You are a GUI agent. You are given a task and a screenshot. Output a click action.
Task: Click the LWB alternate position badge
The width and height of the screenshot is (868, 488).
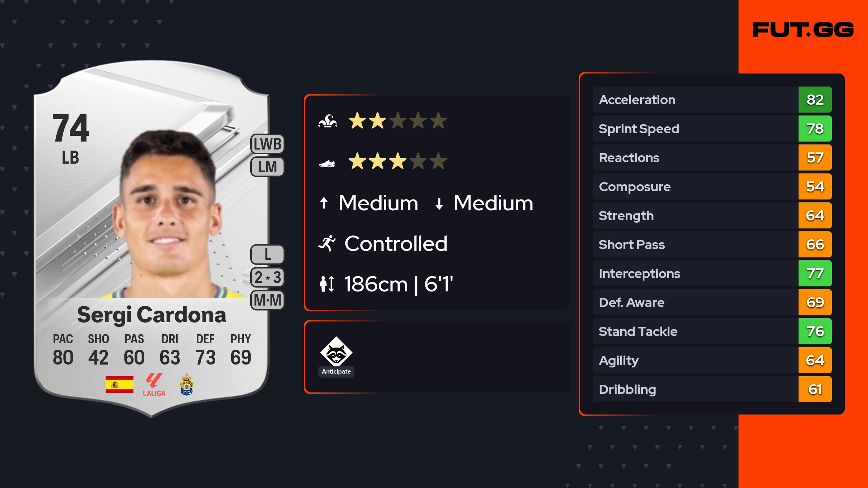click(x=267, y=144)
